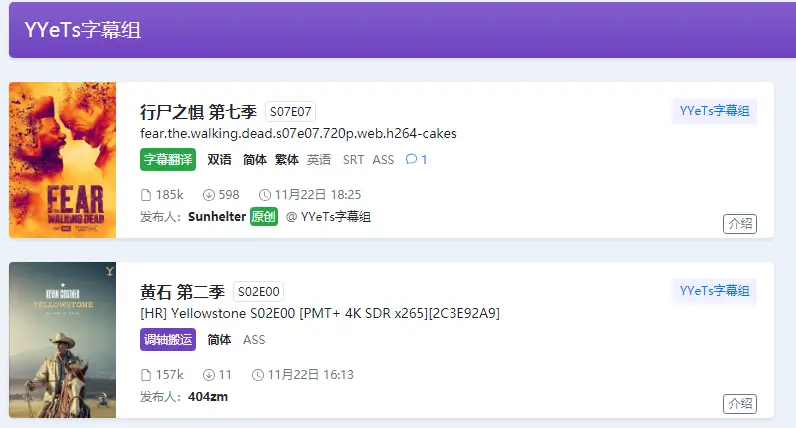Click the clock icon beside 11月22日 18:25
796x428 pixels.
[x=264, y=195]
